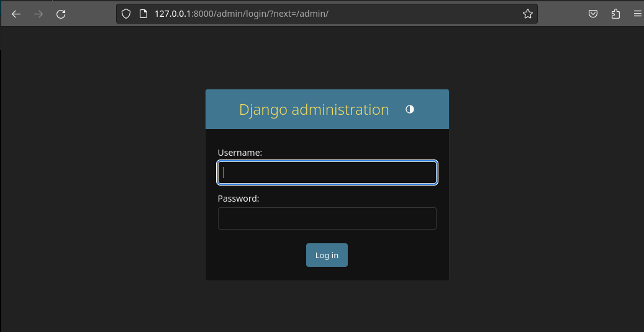Open the tracking protection shield icon
Viewport: 644px width, 332px height.
point(126,14)
